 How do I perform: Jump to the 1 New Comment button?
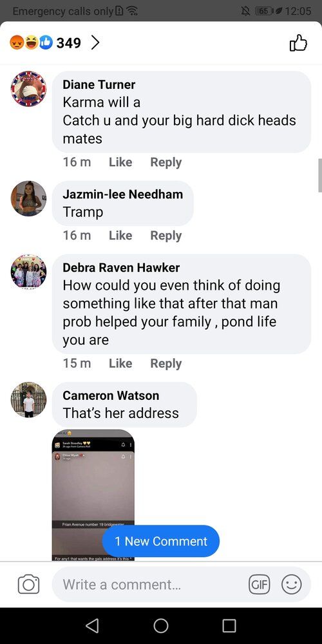(x=160, y=541)
